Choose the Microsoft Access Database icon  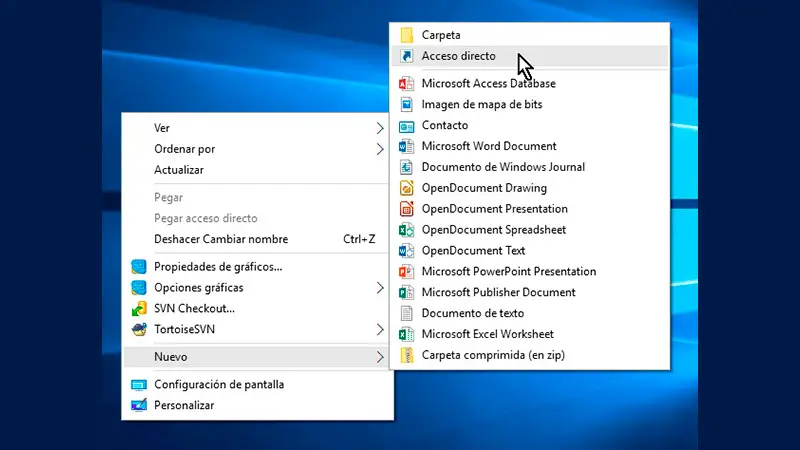point(407,83)
